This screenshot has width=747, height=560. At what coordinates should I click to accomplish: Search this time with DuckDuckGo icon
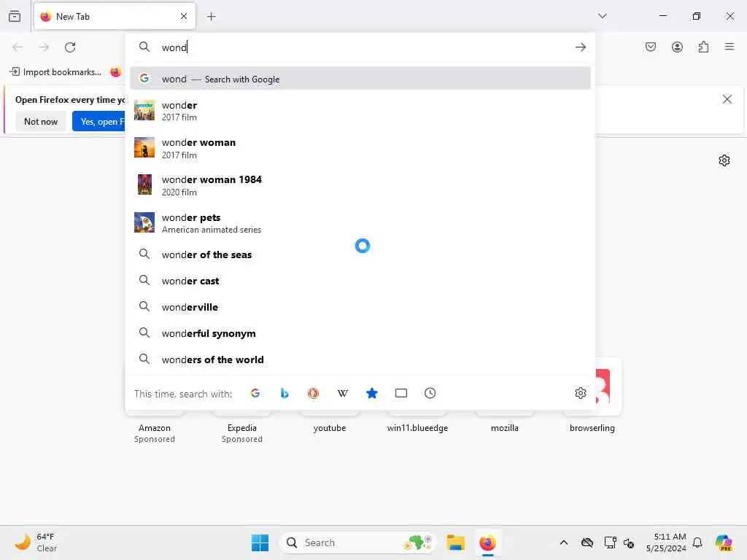[x=314, y=393]
